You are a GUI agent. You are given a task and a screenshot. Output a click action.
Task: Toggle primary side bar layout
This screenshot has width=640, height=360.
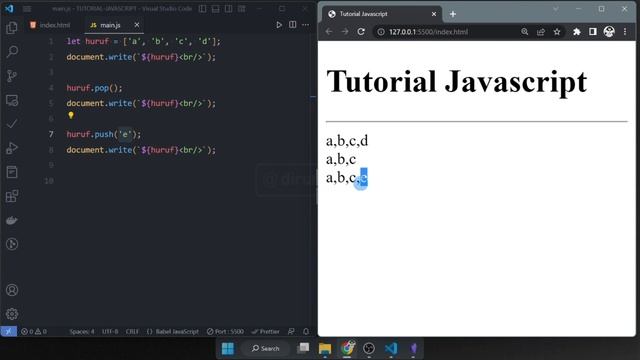202,9
